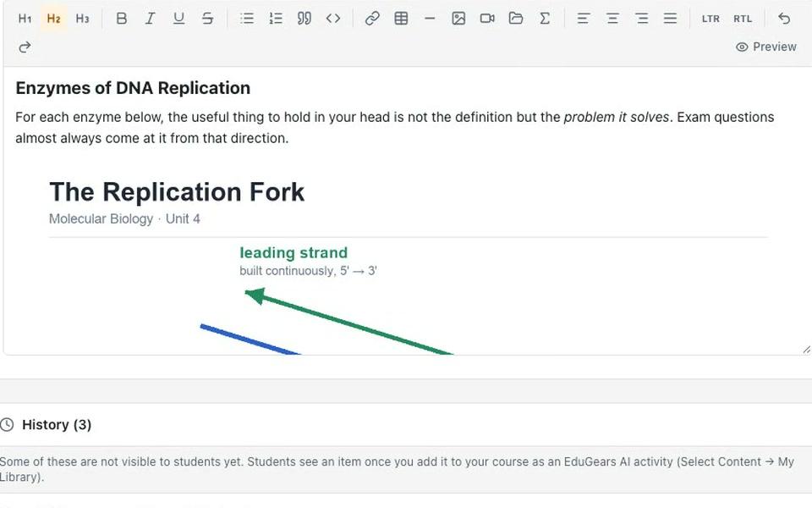
Task: Click the editor resize handle corner
Action: click(x=806, y=350)
